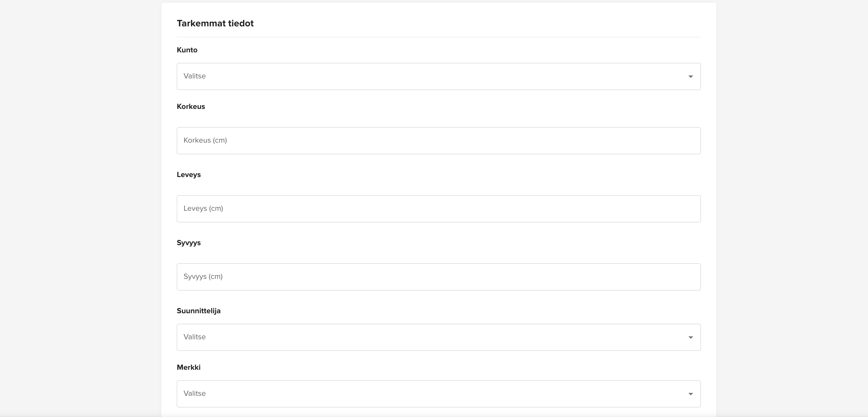Click Valite placeholder in Kunto dropdown

(x=194, y=76)
